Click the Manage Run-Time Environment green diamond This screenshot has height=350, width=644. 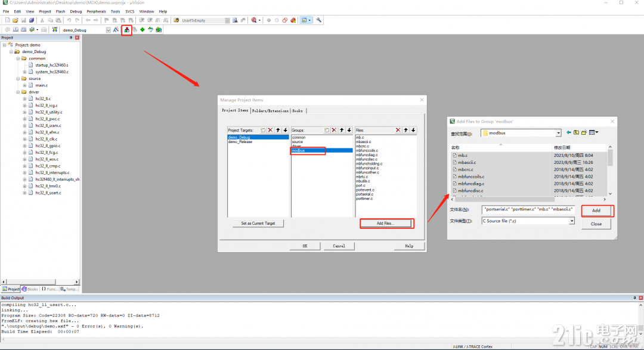point(143,30)
